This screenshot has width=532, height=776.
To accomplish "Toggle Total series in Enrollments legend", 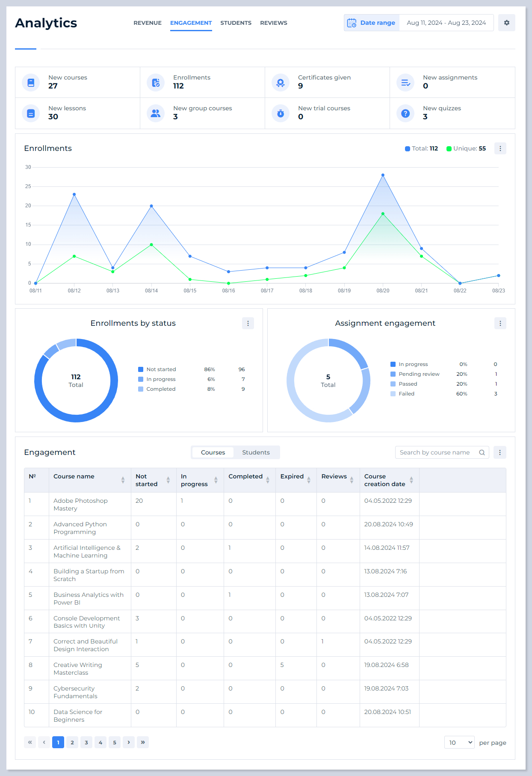I will (x=421, y=148).
